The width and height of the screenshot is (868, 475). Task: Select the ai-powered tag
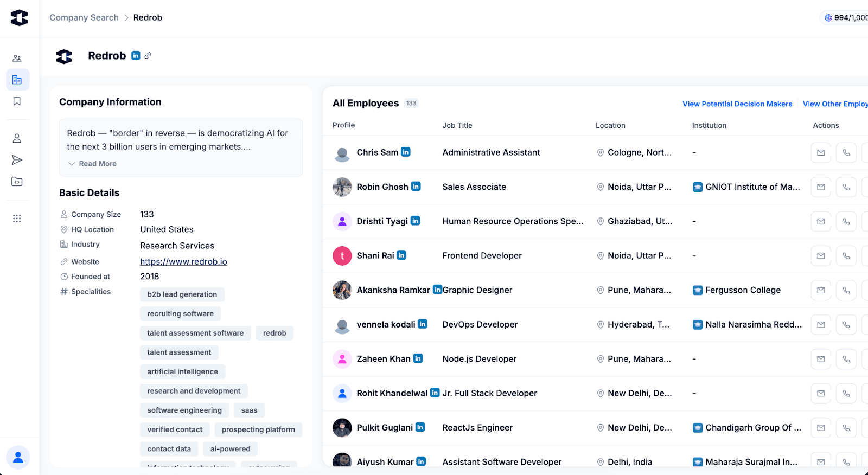click(x=231, y=449)
